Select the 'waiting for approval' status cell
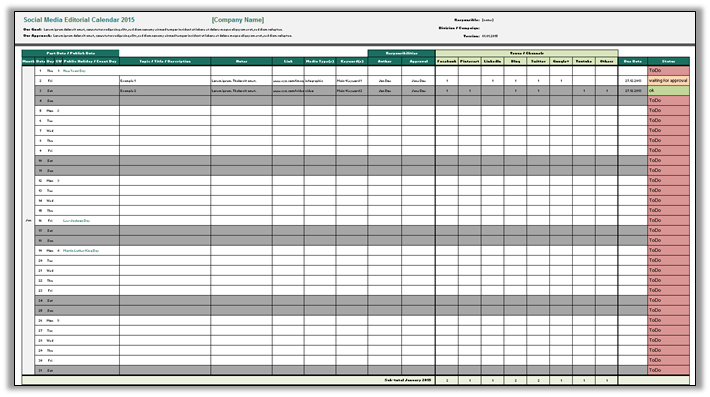The image size is (710, 397). point(668,81)
